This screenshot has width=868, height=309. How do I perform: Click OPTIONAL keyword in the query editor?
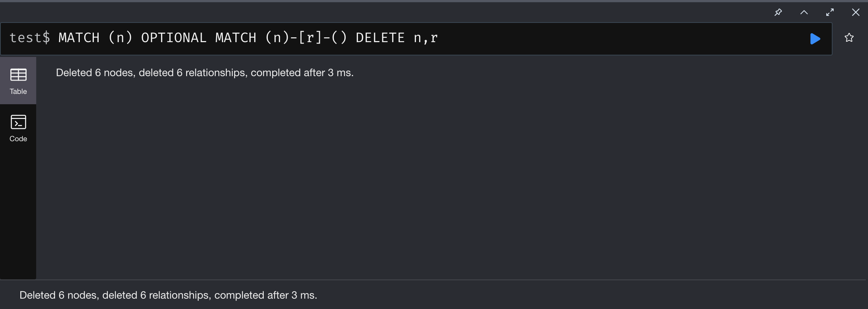(174, 38)
